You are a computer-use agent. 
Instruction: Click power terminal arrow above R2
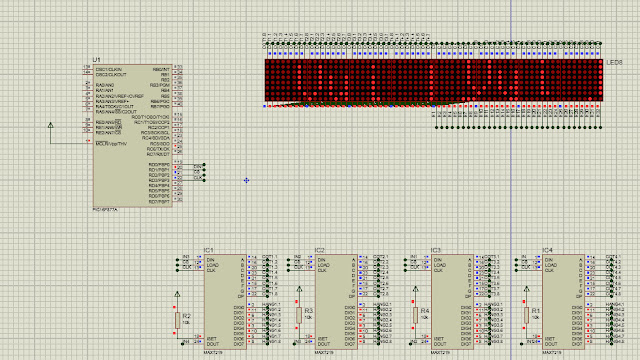177,294
